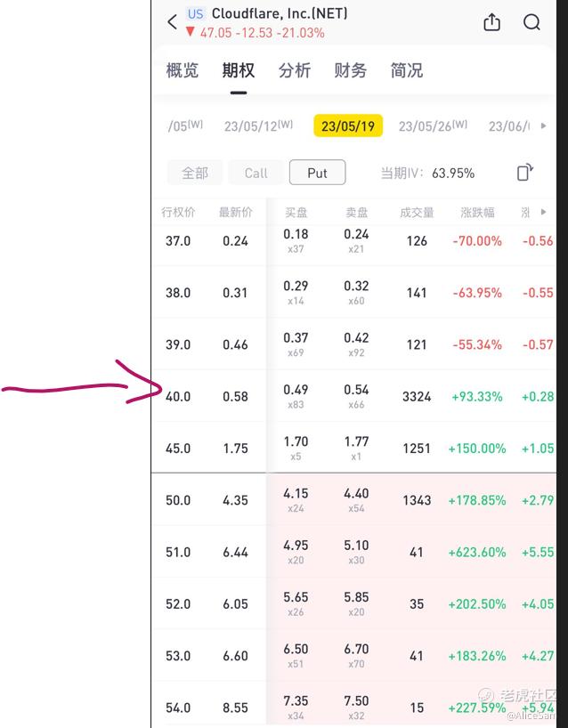Tap the last price 6.44
This screenshot has height=728, width=568.
pos(235,552)
